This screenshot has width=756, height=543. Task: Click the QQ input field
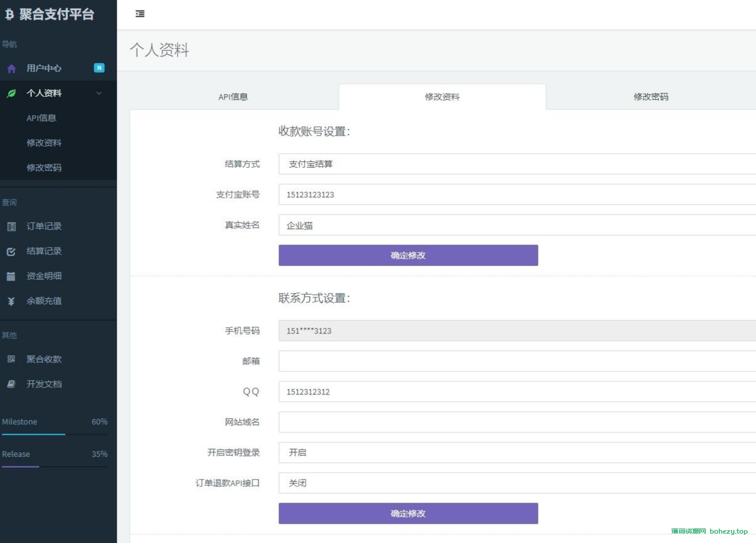click(517, 392)
